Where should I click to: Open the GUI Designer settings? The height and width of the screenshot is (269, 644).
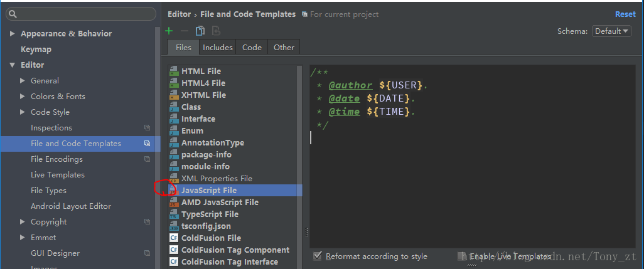coord(55,253)
